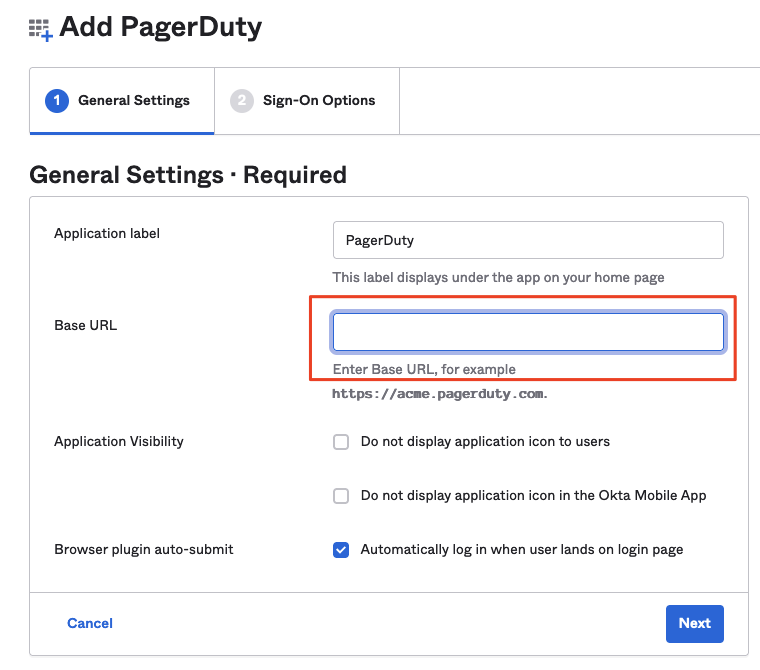
Task: Click the step 2 number badge
Action: [x=242, y=101]
